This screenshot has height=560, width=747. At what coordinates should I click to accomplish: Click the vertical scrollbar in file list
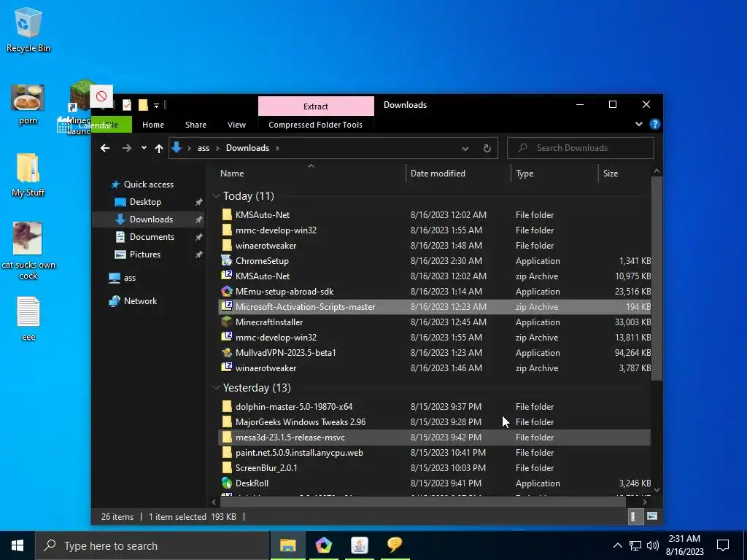coord(657,279)
